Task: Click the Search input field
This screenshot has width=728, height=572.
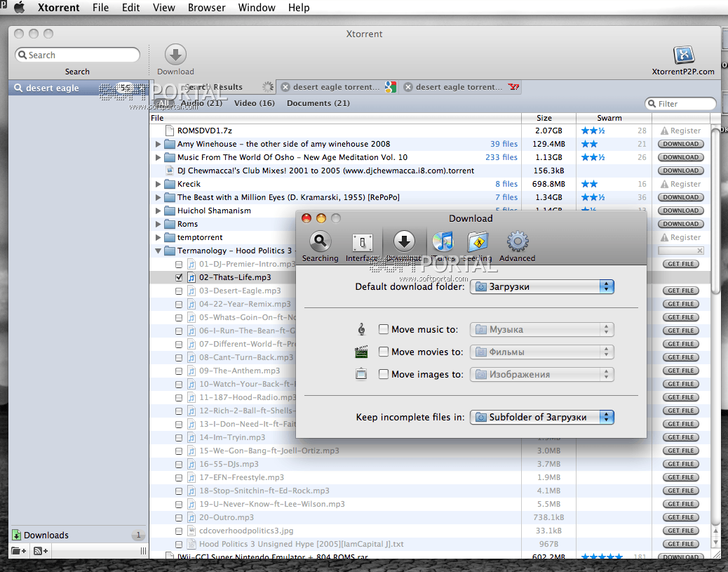Action: [x=78, y=55]
